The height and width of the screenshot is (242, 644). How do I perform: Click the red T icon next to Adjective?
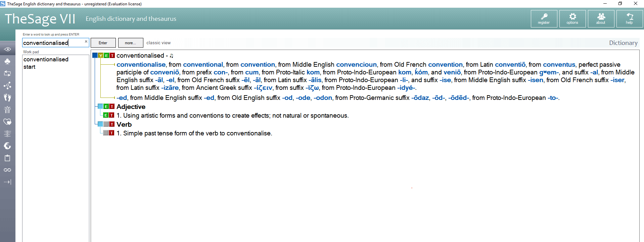coord(112,107)
